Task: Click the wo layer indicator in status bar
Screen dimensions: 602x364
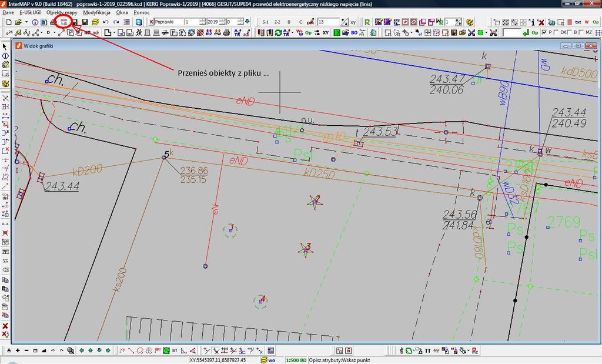Action: tap(268, 360)
